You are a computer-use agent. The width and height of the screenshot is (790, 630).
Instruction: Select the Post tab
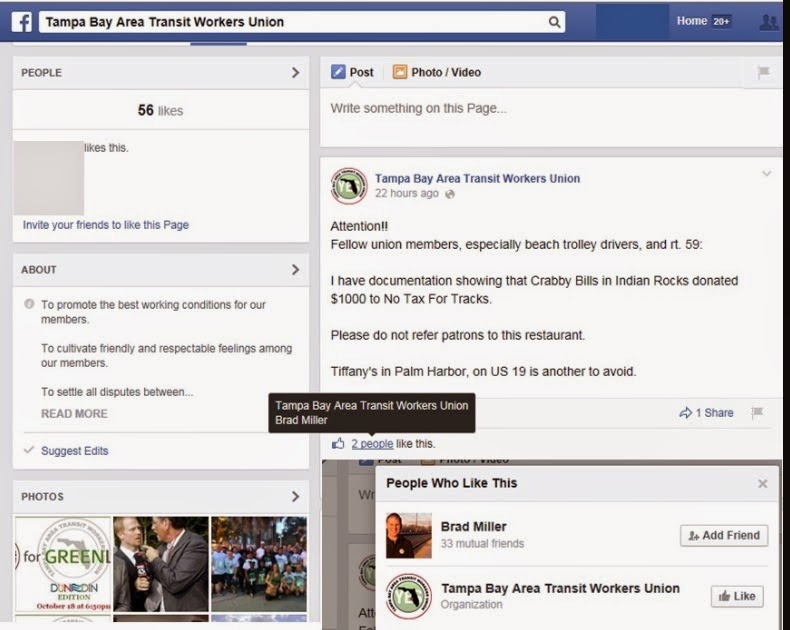click(352, 72)
